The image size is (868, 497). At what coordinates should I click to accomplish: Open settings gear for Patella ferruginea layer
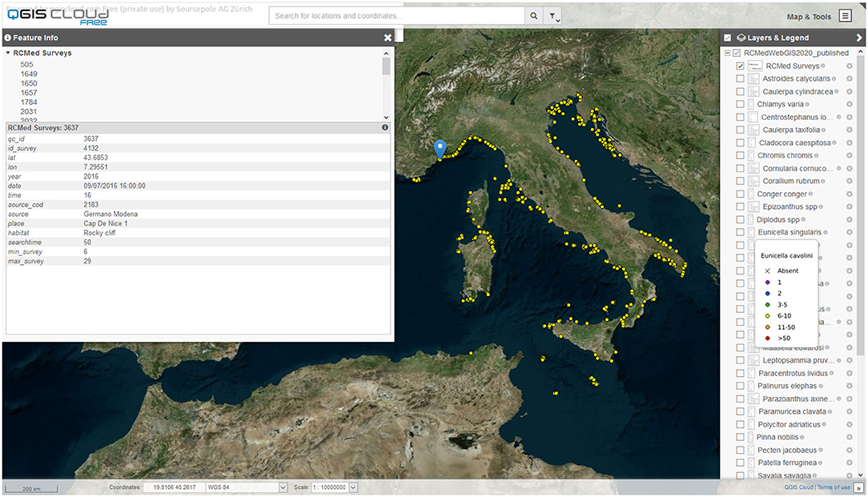(x=849, y=463)
